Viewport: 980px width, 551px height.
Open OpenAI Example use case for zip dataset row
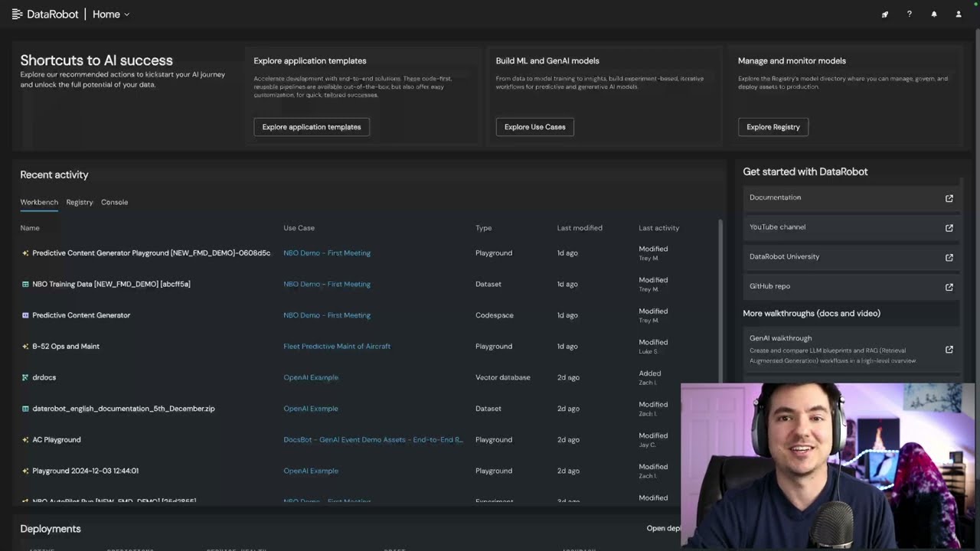311,409
